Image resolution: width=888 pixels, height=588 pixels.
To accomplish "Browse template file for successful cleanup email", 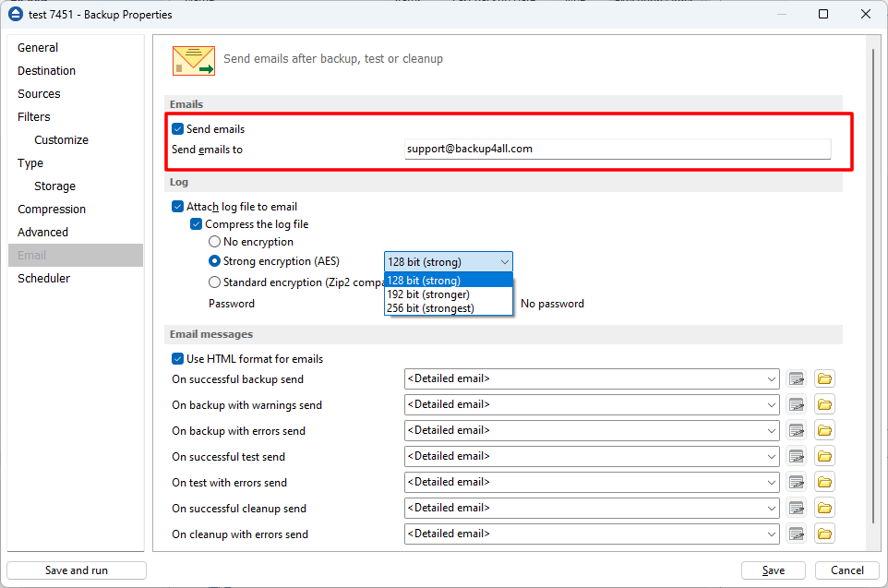I will [x=823, y=508].
